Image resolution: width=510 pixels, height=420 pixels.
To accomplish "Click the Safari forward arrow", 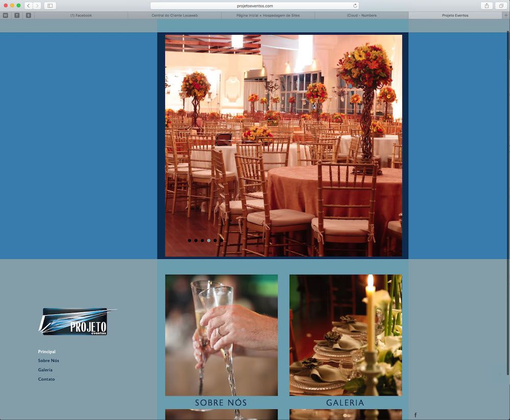I will pyautogui.click(x=37, y=6).
